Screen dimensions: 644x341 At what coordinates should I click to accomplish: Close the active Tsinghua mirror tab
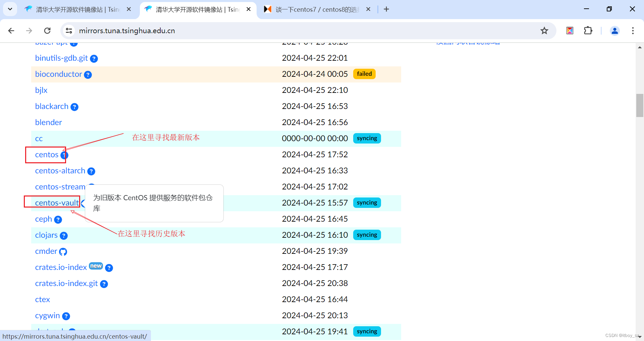tap(249, 9)
